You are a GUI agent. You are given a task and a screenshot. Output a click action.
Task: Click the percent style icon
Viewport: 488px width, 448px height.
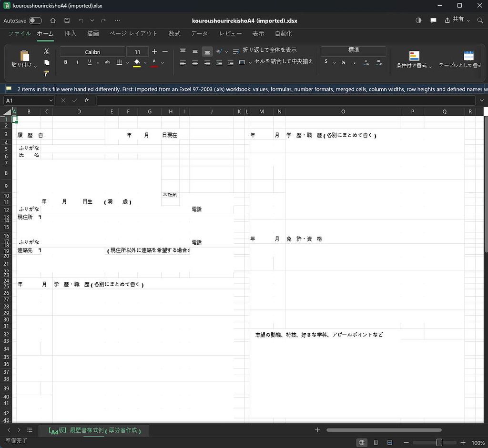click(343, 62)
